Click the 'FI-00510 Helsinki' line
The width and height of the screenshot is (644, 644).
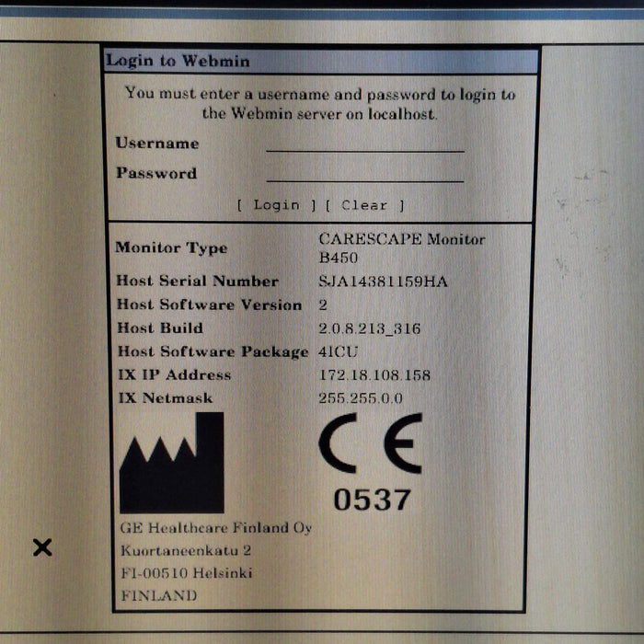click(187, 572)
